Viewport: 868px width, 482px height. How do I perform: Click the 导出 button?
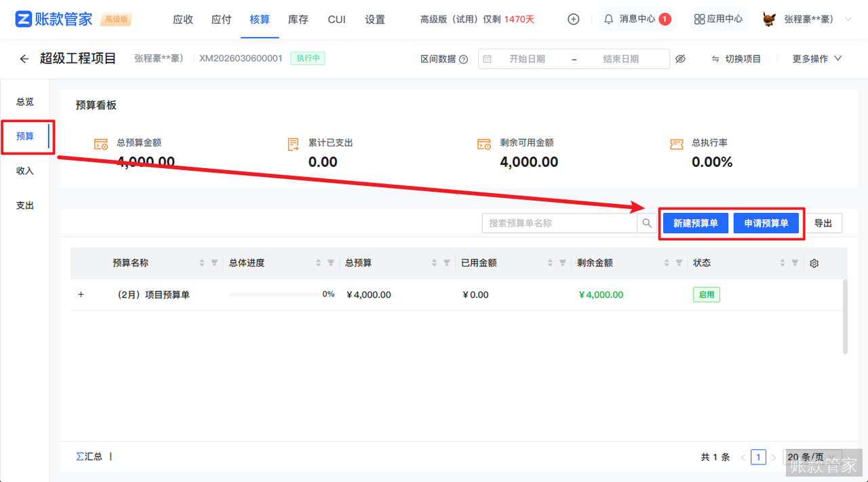click(823, 223)
